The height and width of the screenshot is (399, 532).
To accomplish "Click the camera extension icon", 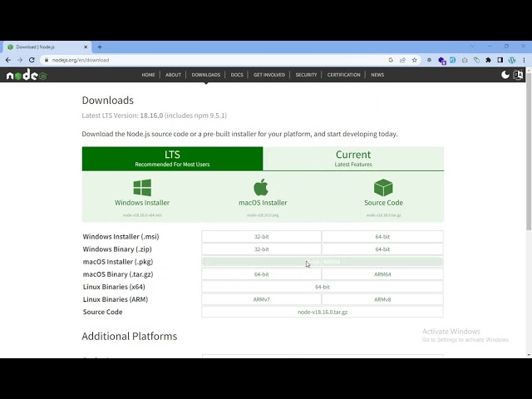I will 465,60.
